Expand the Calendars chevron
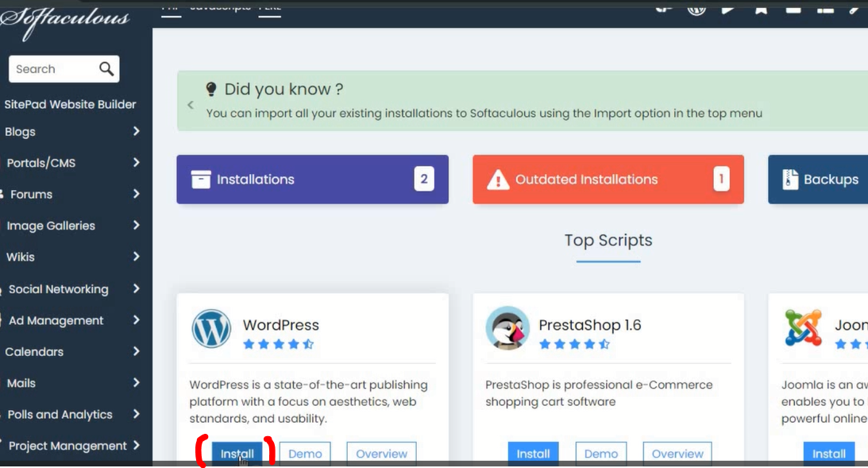Screen dimensions: 868x468 pos(136,351)
